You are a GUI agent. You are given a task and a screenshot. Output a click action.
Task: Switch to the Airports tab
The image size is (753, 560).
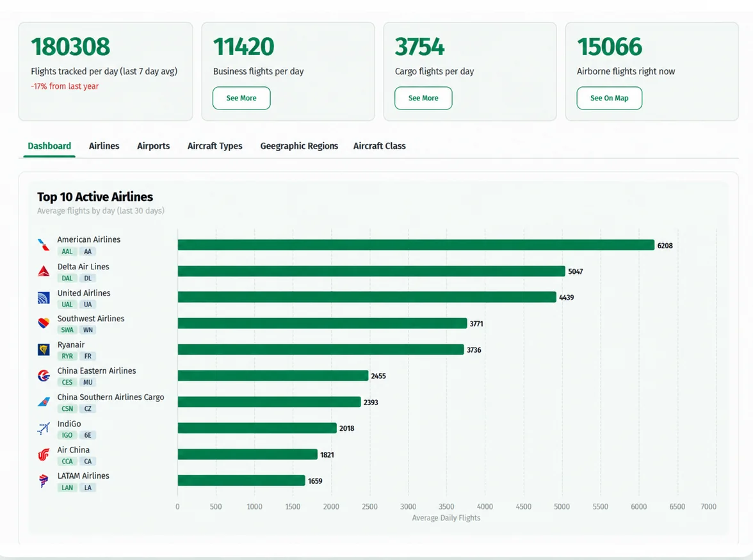153,146
